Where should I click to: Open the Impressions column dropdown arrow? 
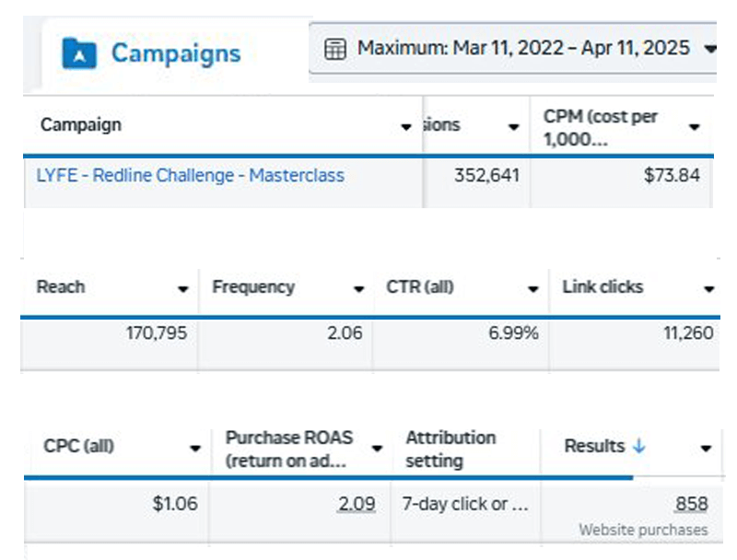(x=514, y=126)
